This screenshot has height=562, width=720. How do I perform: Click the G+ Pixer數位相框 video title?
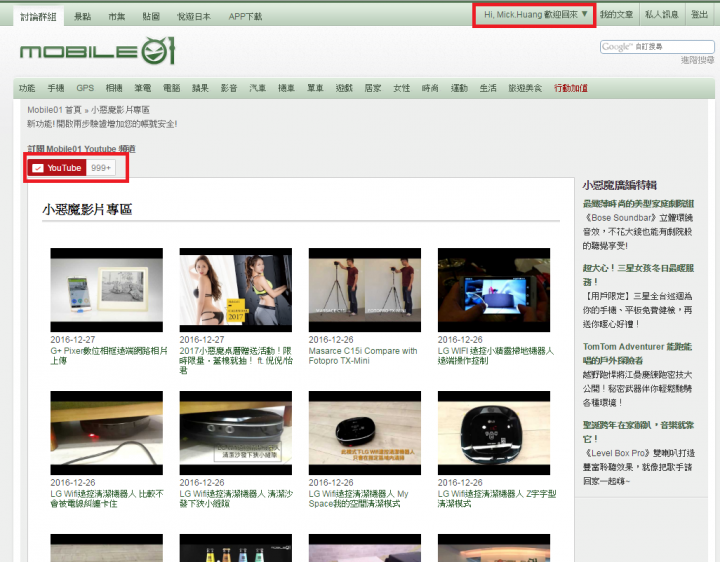pyautogui.click(x=109, y=356)
